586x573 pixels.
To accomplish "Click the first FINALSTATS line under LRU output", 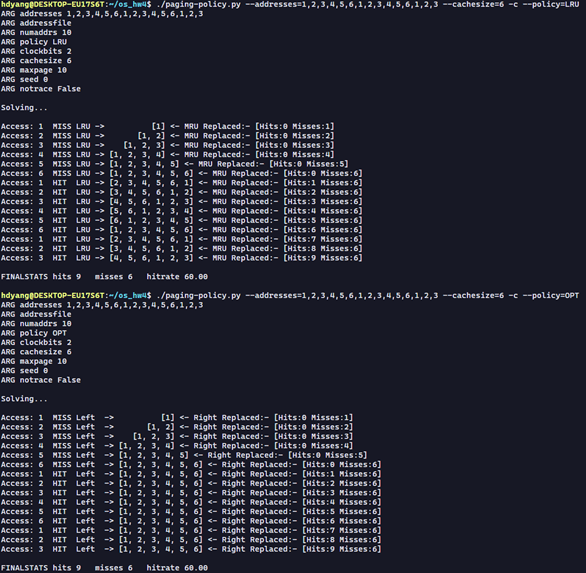I will click(104, 277).
